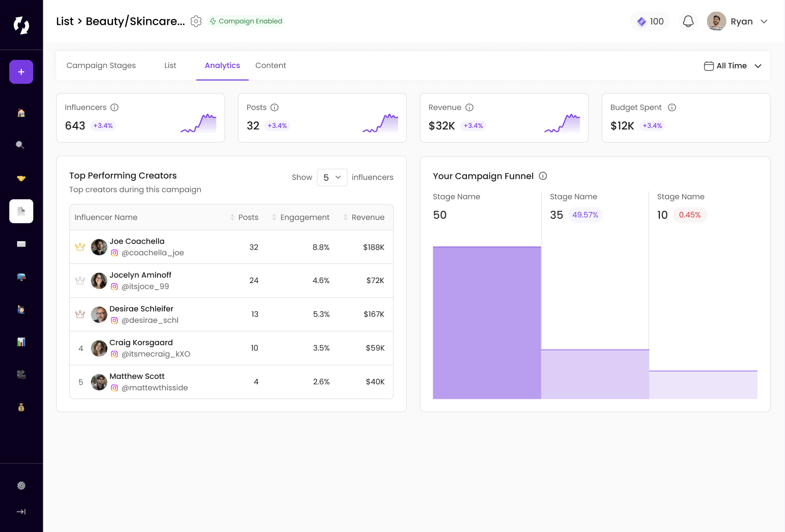Open the bar chart icon in sidebar

click(x=21, y=342)
